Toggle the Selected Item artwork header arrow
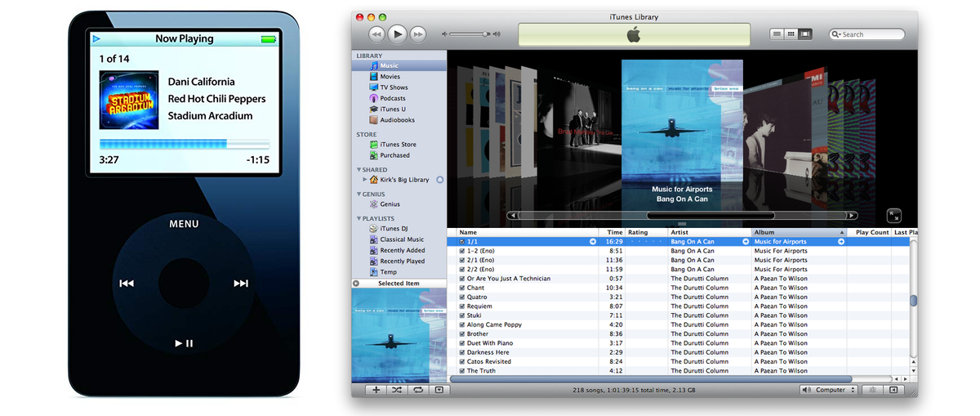This screenshot has width=980, height=416. 356,284
